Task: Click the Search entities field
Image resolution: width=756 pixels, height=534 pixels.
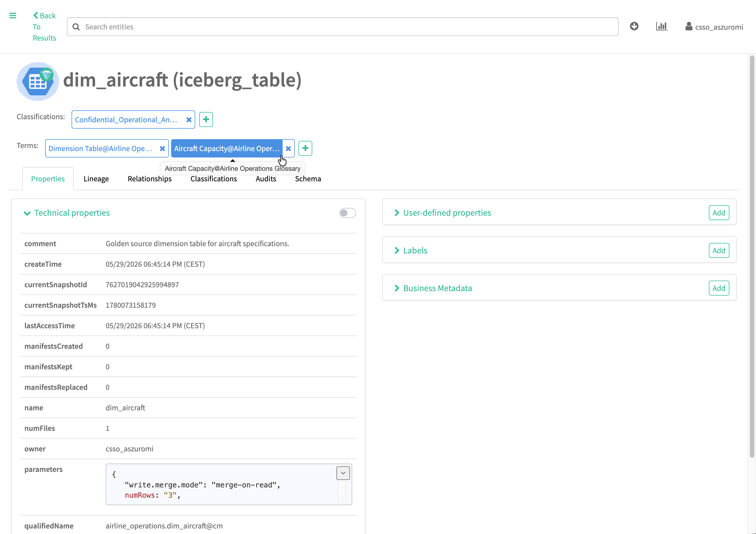Action: pos(343,27)
